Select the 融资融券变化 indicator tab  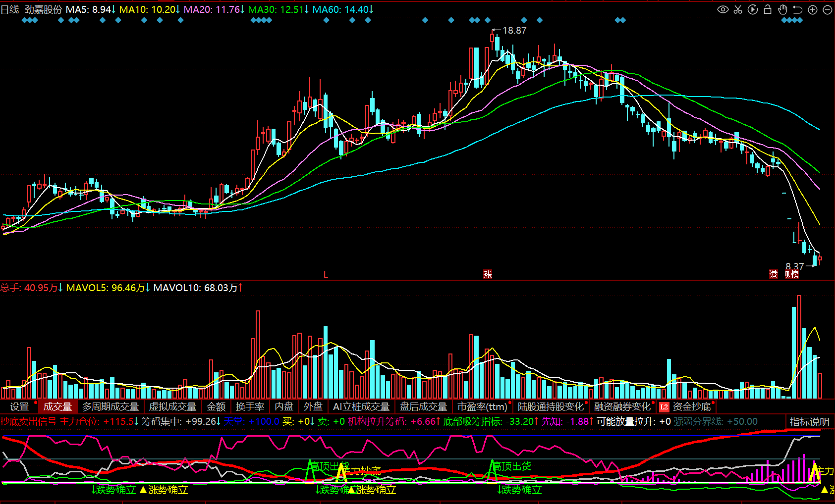click(622, 406)
